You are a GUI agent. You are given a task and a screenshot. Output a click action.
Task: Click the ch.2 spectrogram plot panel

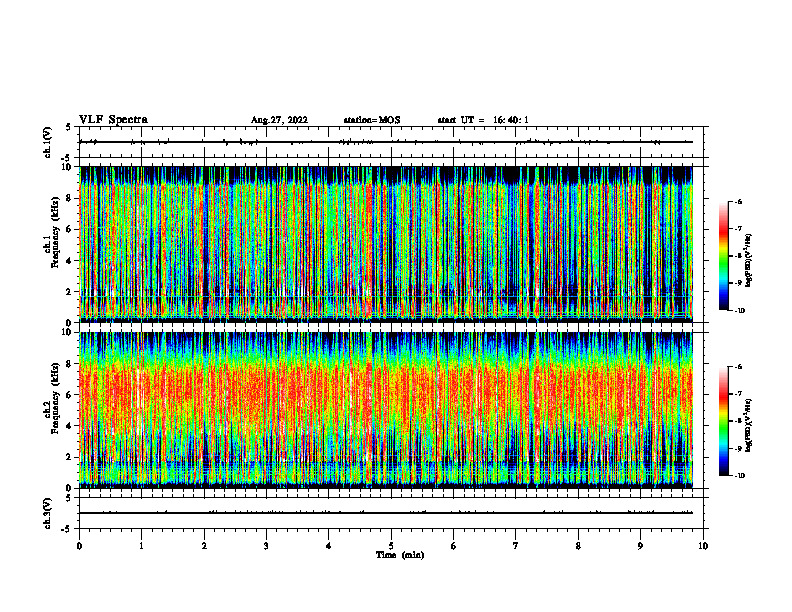(386, 410)
